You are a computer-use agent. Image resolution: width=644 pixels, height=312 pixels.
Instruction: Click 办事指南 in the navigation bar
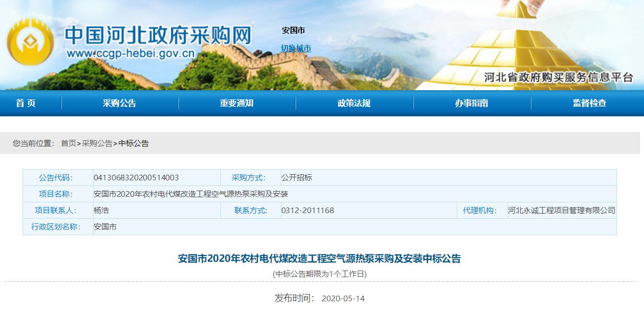click(471, 103)
